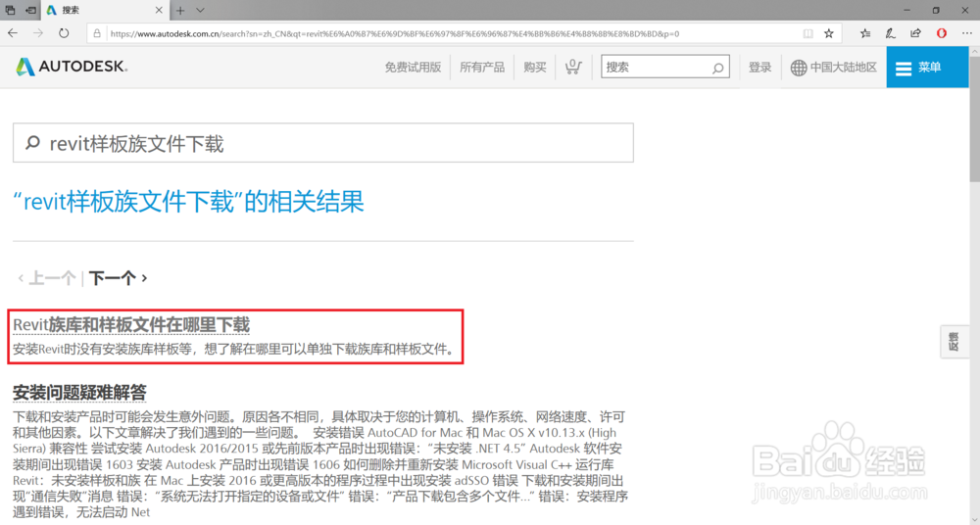Viewport: 980px width, 525px height.
Task: Click the share page icon
Action: pyautogui.click(x=915, y=33)
